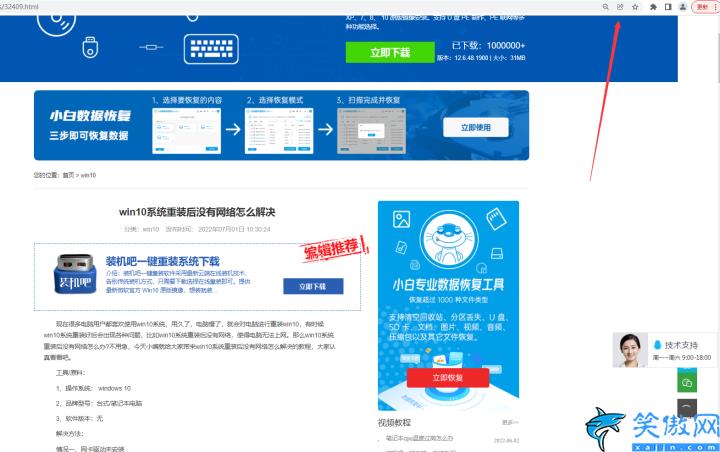This screenshot has width=720, height=452.
Task: Click the 操作系统: windows 10 line
Action: tap(93, 388)
